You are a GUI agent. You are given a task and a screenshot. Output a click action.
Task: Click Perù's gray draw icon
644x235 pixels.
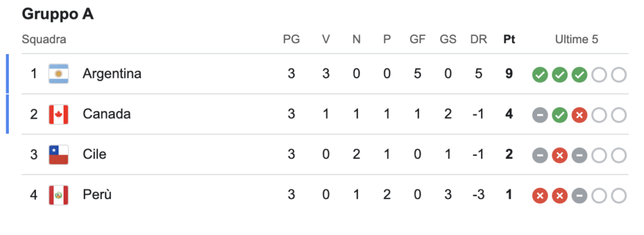pyautogui.click(x=579, y=196)
